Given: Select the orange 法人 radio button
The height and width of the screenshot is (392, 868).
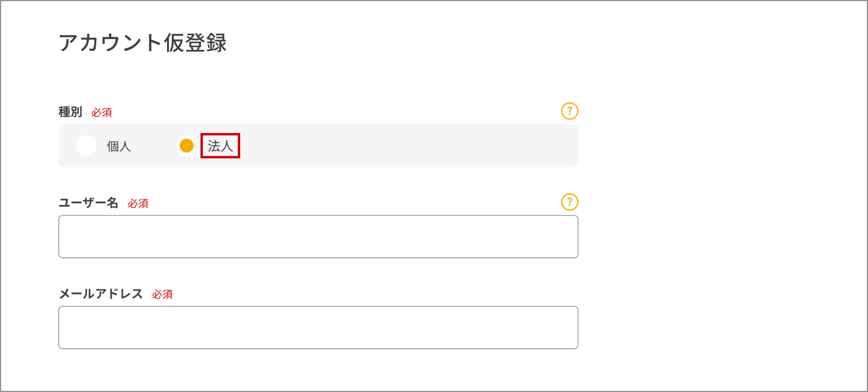Looking at the screenshot, I should point(187,146).
